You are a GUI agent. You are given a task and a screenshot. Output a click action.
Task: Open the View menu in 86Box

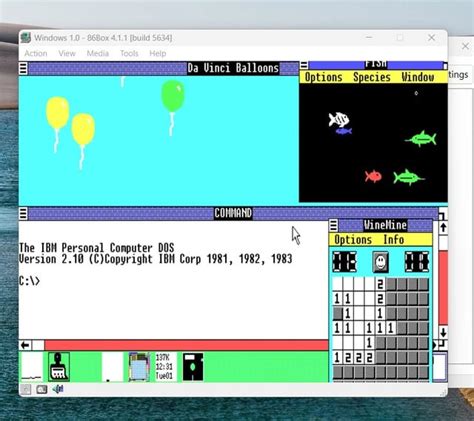point(67,53)
